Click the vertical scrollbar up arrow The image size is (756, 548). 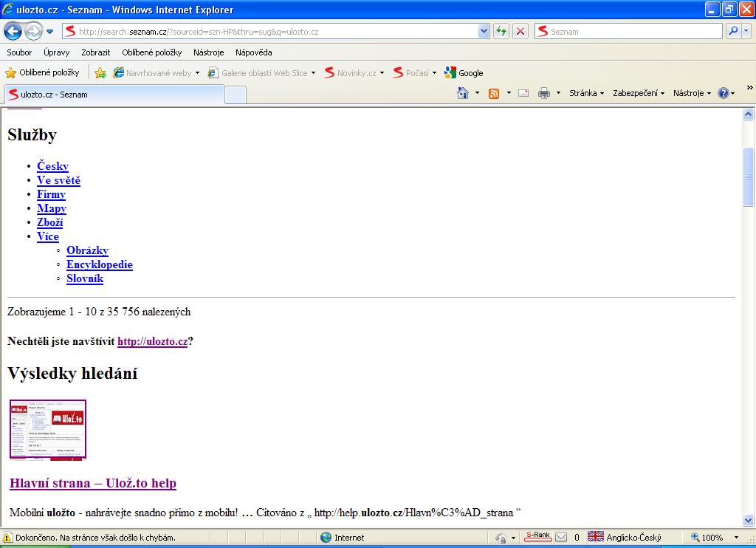(749, 114)
